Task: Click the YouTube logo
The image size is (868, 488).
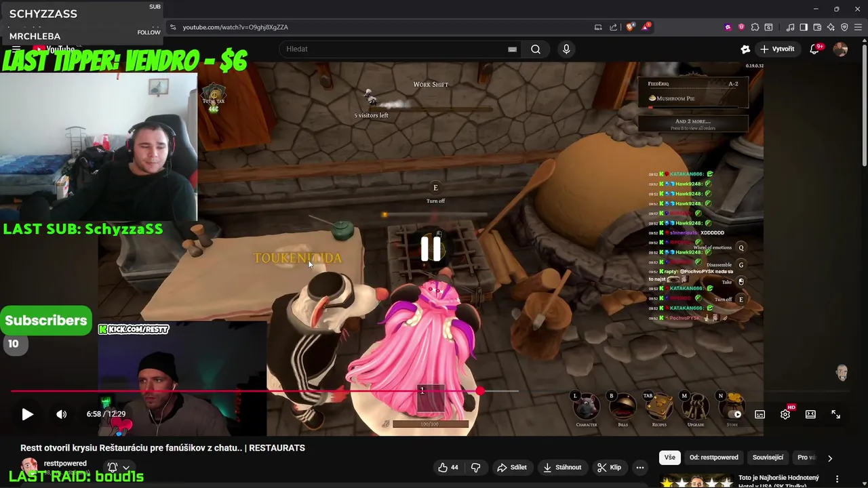Action: [53, 49]
